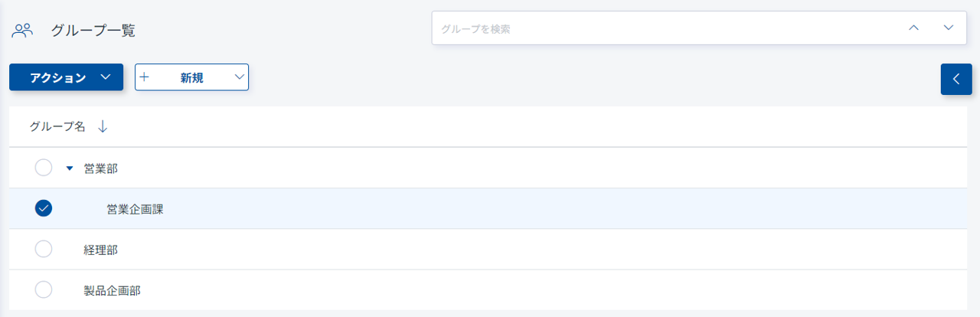Image resolution: width=980 pixels, height=317 pixels.
Task: Open the 製品企画部 group entry
Action: 112,290
